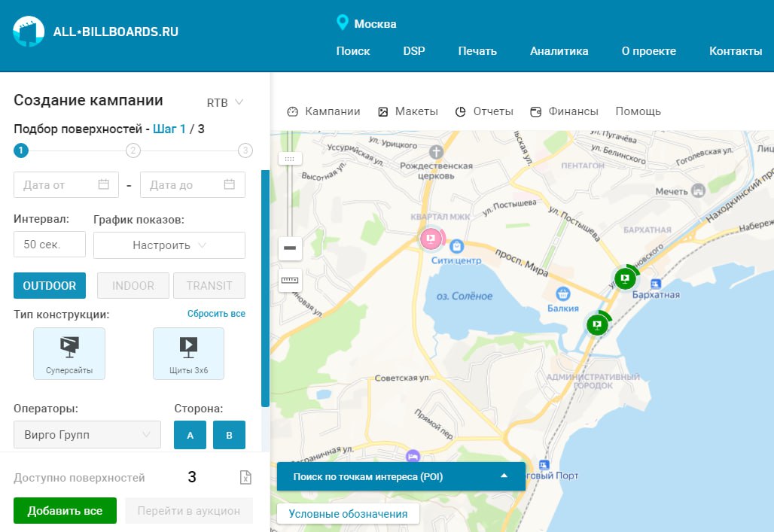Select the Суперсайты construction type

pos(69,354)
